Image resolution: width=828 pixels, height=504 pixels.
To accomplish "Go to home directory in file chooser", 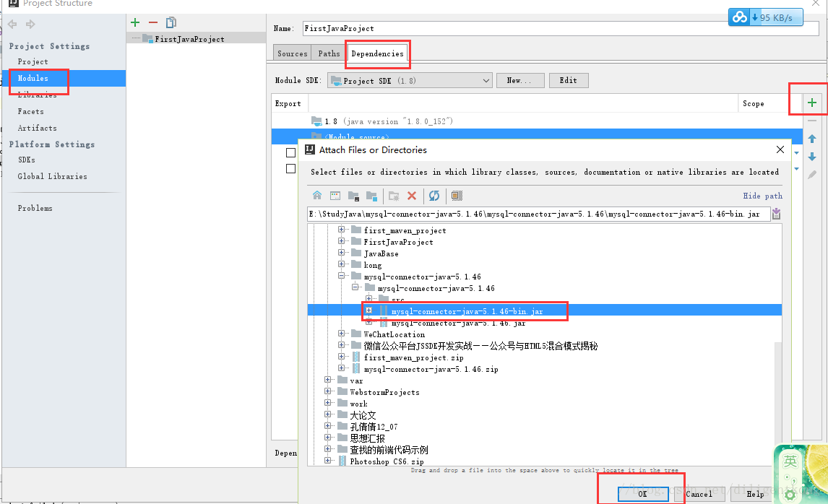I will click(317, 196).
